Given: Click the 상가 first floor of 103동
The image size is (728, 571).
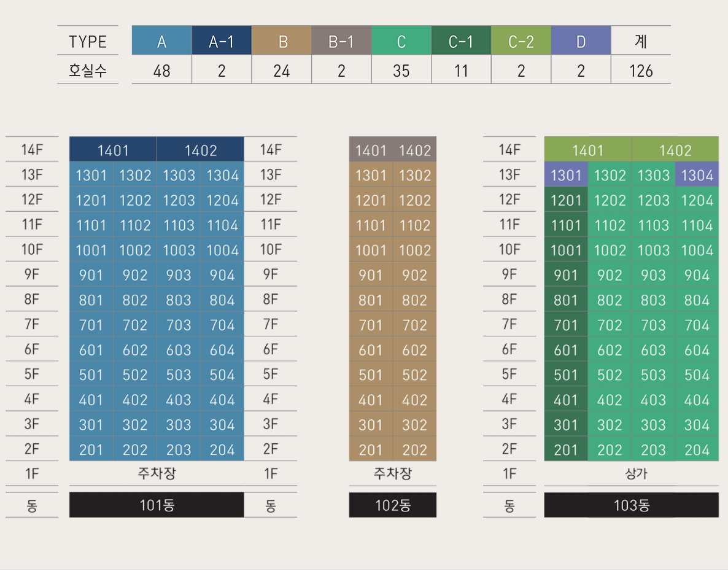Looking at the screenshot, I should 631,473.
